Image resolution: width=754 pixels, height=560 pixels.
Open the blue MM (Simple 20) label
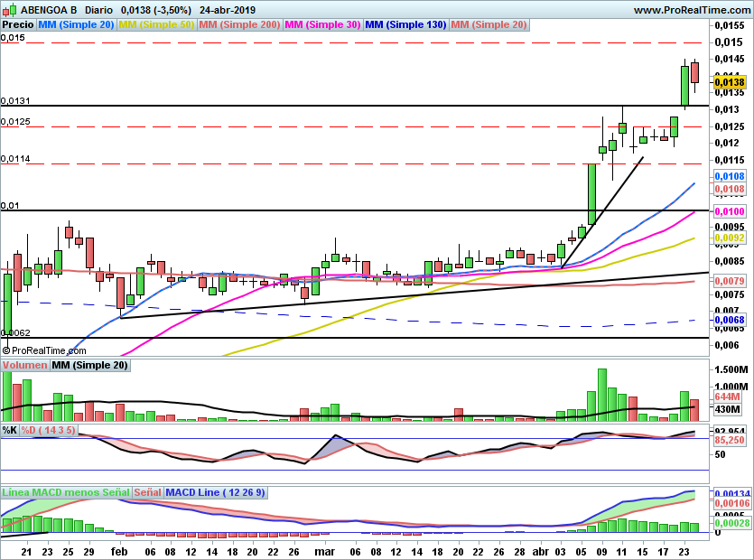76,24
